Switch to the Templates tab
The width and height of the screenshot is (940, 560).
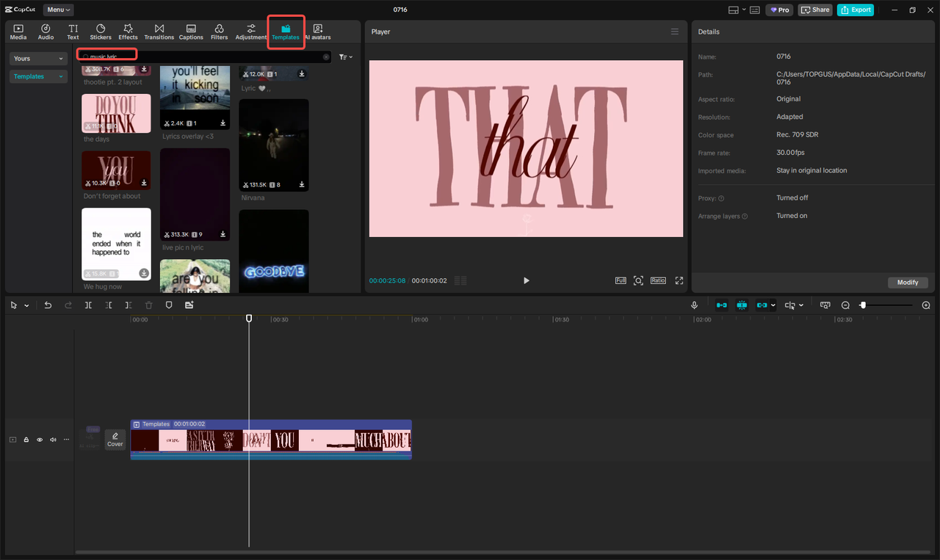coord(286,32)
